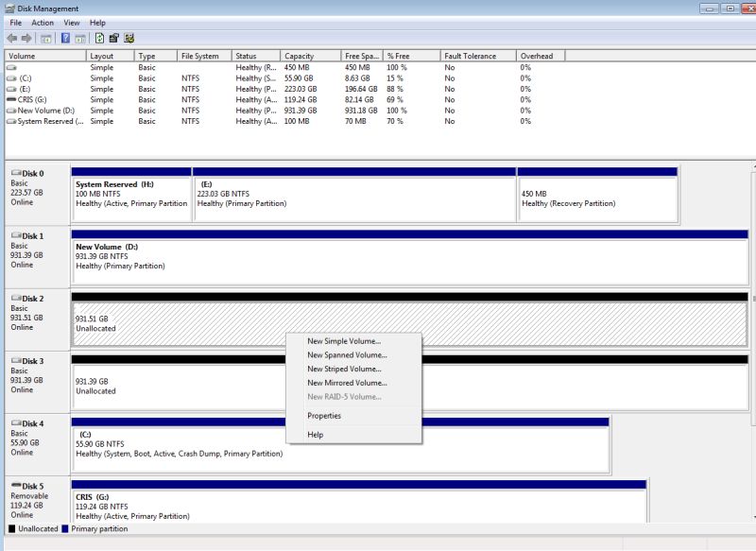756x551 pixels.
Task: Open Properties using the toolbar icon
Action: (x=115, y=39)
